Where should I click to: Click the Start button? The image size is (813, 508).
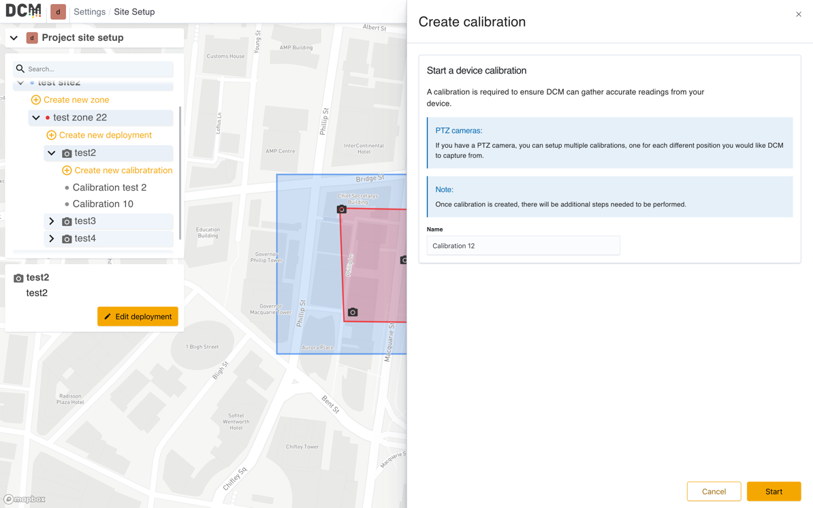click(x=774, y=491)
